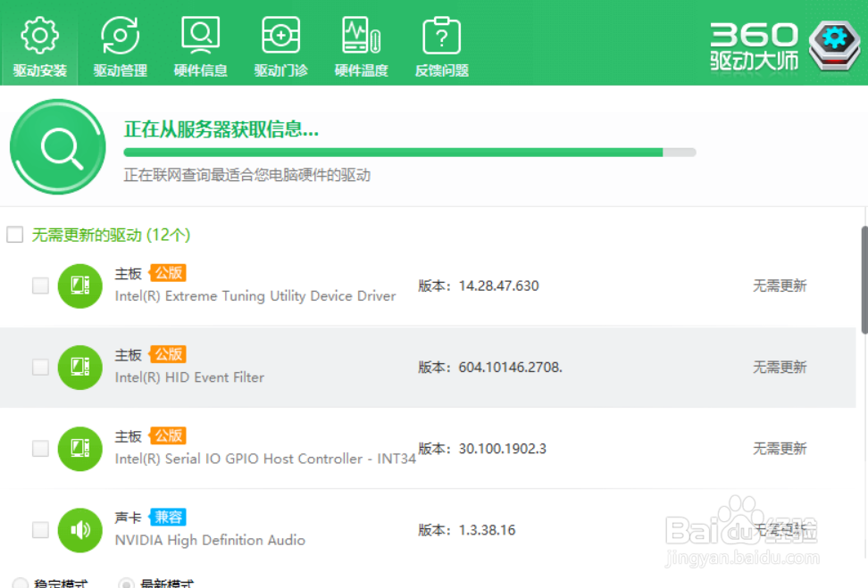Check the Intel Extreme Tuning Utility driver checkbox
Image resolution: width=868 pixels, height=588 pixels.
(40, 286)
